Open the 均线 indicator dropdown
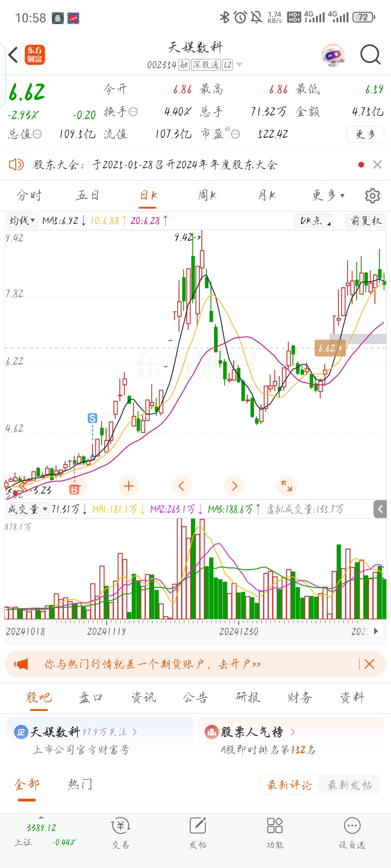 22,220
